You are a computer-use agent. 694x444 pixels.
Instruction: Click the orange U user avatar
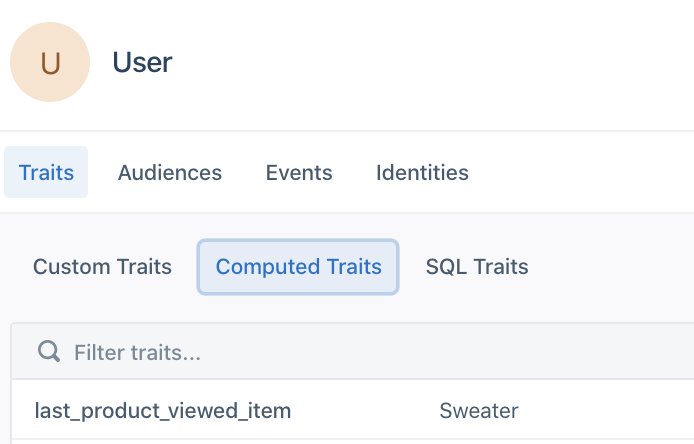click(x=50, y=62)
